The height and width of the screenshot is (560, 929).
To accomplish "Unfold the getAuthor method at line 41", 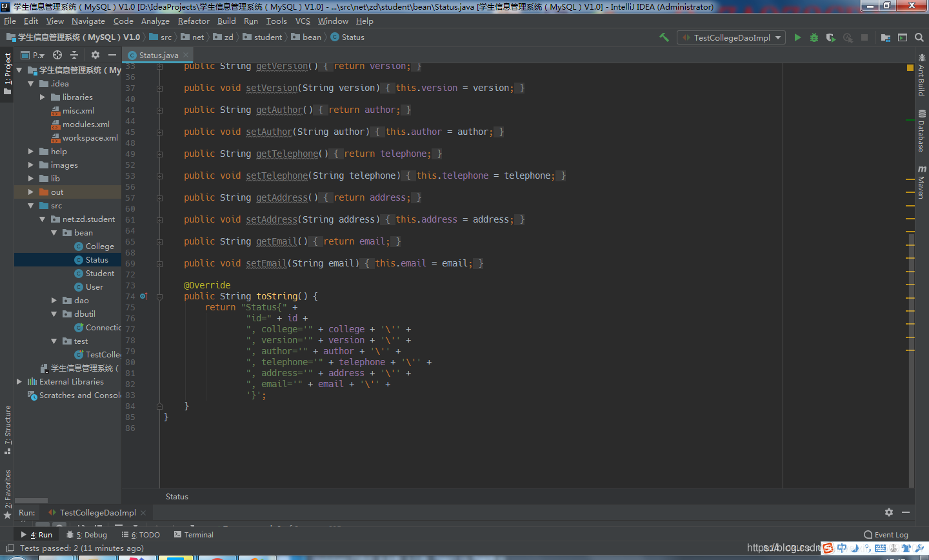I will 159,110.
